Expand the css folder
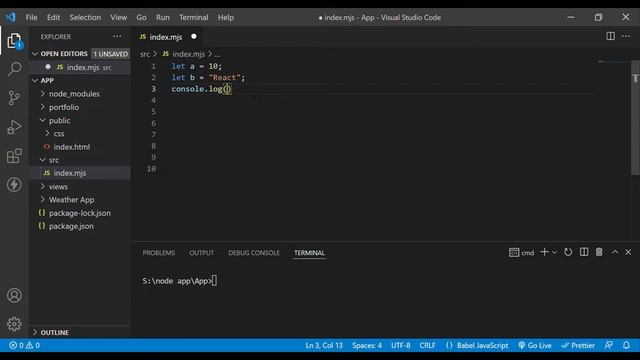Screen dimensions: 640x360 [x=59, y=133]
